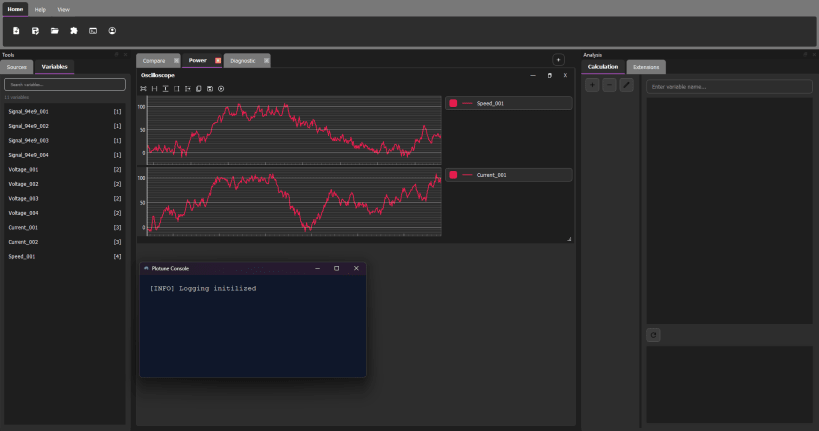Viewport: 819px width, 431px height.
Task: Select variable Signal_94e9_001
Action: pos(65,111)
